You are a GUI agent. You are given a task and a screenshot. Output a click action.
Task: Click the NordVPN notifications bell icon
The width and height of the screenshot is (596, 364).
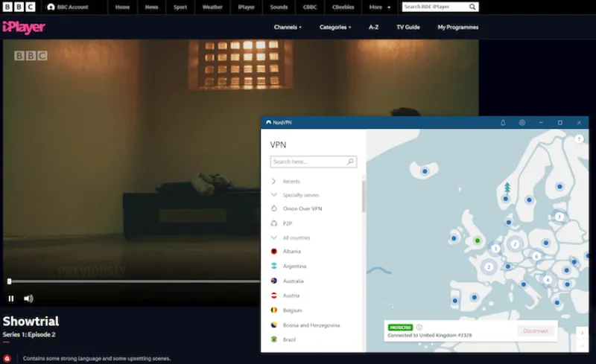click(x=503, y=122)
